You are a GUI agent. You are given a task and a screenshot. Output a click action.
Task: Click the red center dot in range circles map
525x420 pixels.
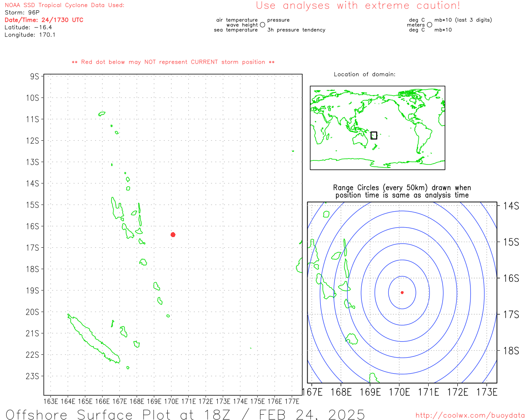click(402, 292)
